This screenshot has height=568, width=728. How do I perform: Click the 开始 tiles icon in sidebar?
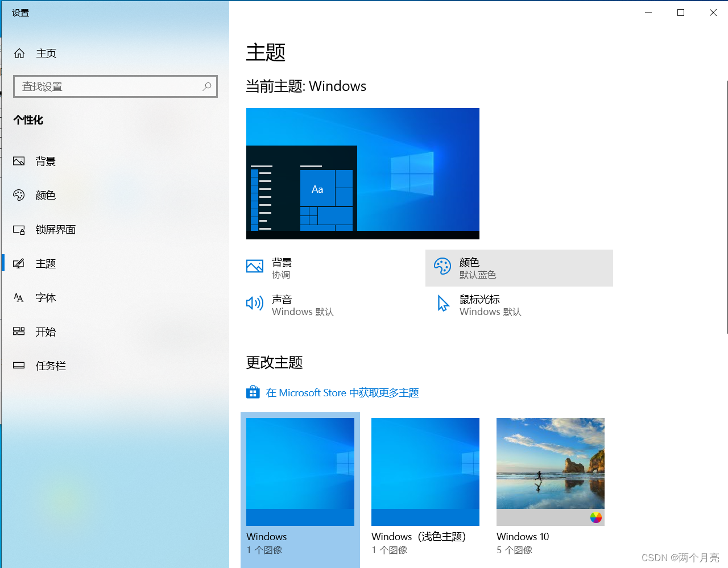click(19, 331)
